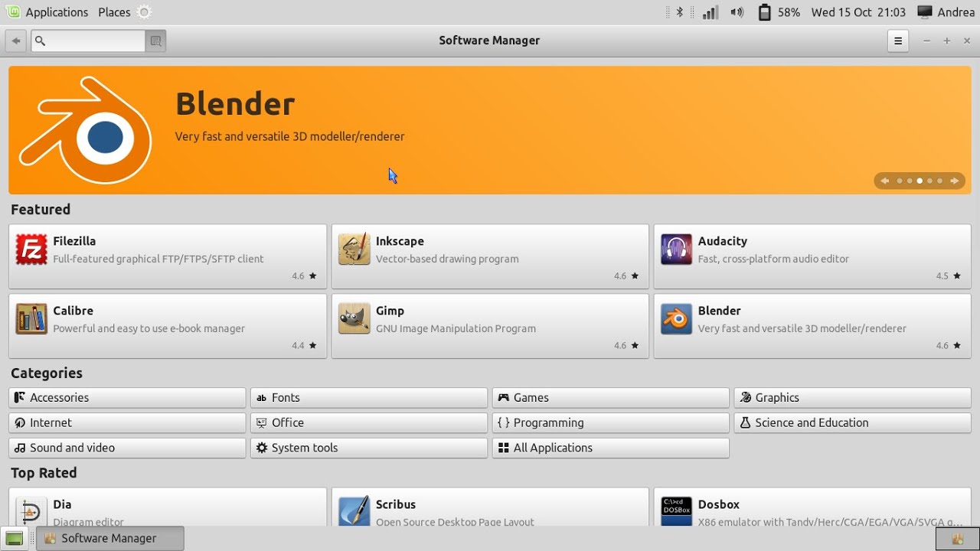
Task: Click the Software Manager taskbar button
Action: tap(110, 539)
